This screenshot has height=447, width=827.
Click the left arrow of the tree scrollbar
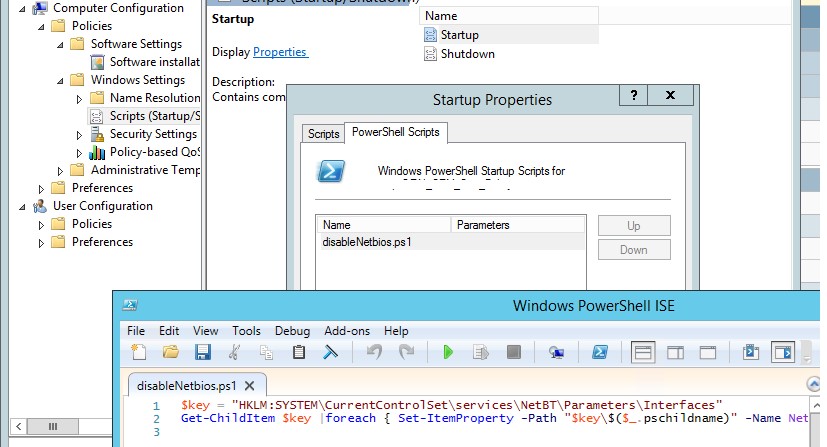pyautogui.click(x=18, y=426)
